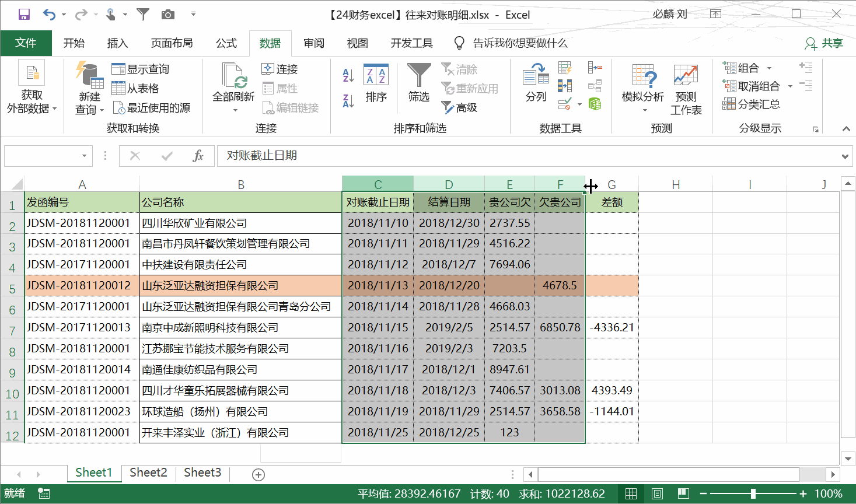Open the 文件 menu
Viewport: 856px width, 504px height.
[26, 43]
